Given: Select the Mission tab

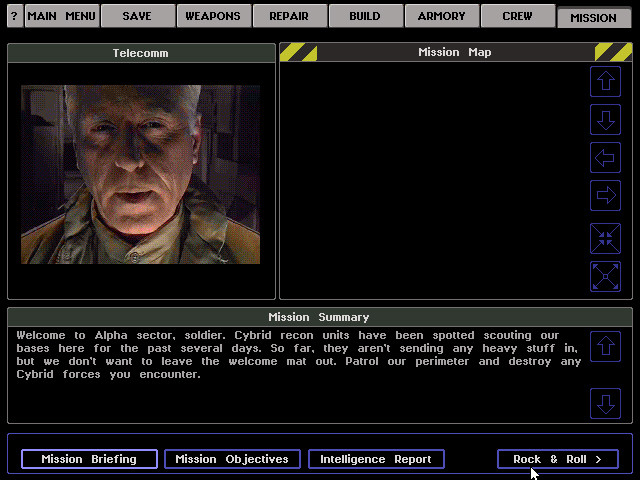Looking at the screenshot, I should click(x=593, y=18).
